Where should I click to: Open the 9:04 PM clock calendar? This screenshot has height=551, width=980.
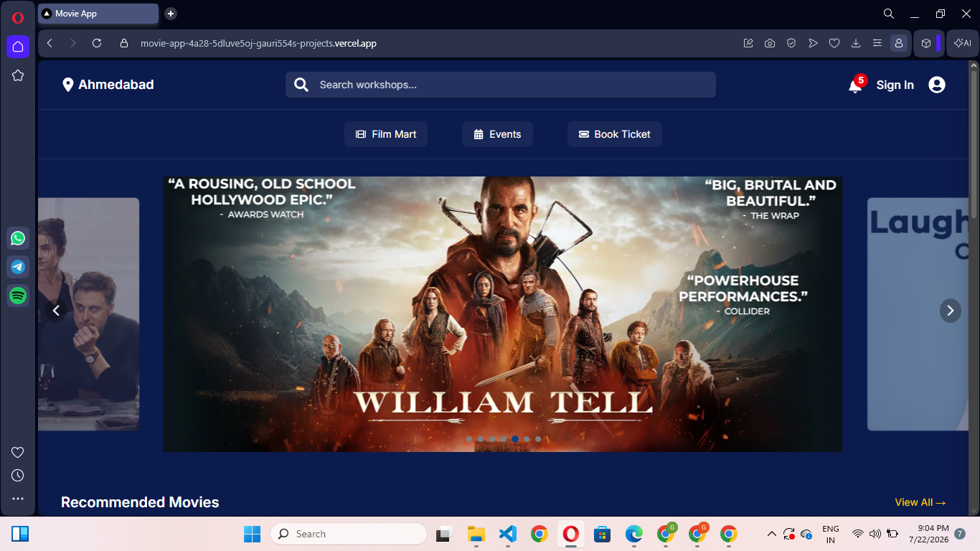[x=928, y=534]
